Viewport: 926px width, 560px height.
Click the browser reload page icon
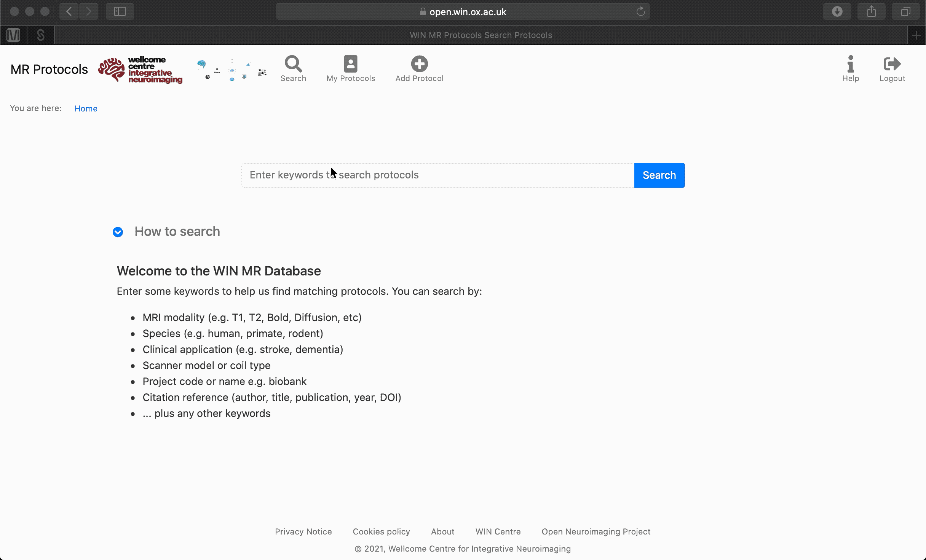coord(640,12)
